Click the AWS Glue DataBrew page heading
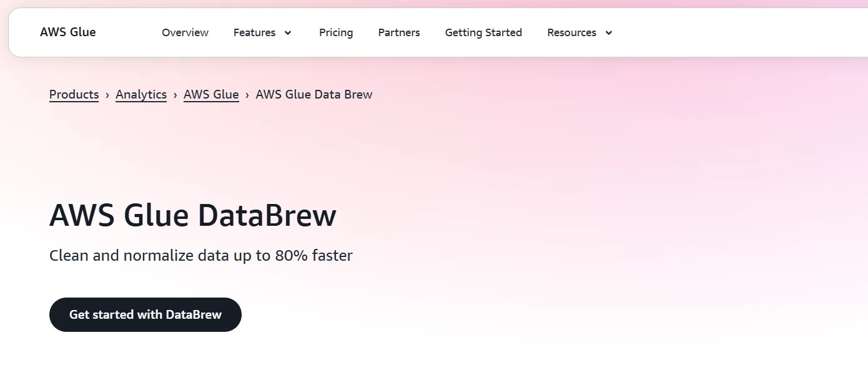The height and width of the screenshot is (388, 868). tap(193, 215)
